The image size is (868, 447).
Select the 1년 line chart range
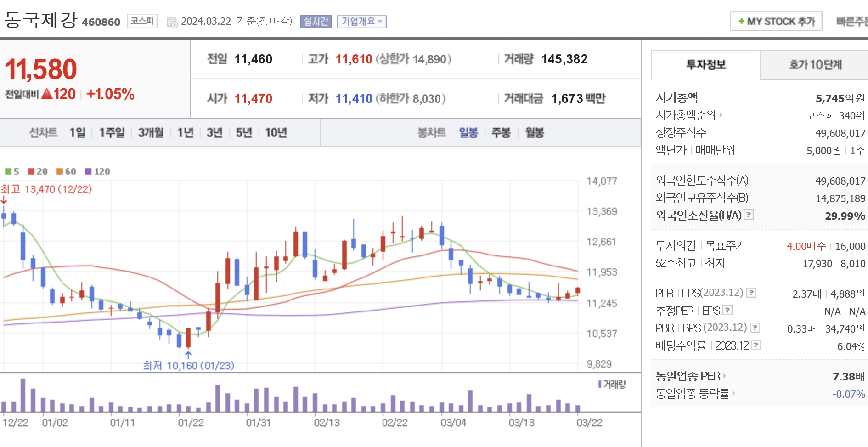[x=186, y=133]
